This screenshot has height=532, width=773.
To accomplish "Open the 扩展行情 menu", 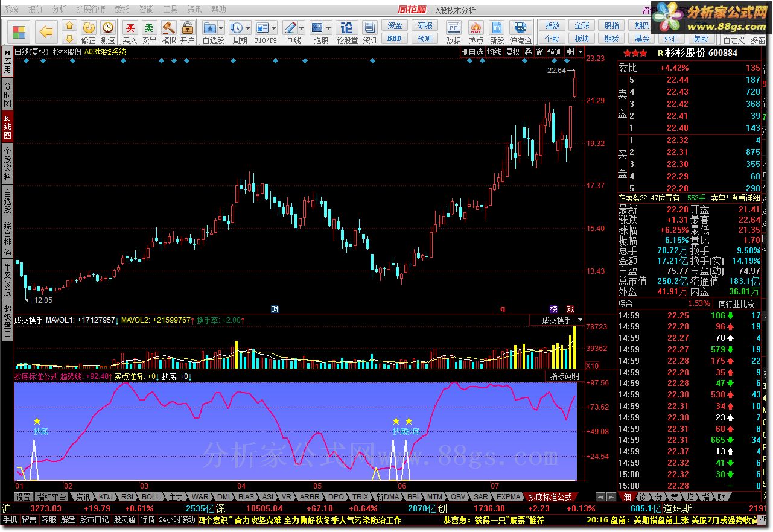I will tap(91, 9).
